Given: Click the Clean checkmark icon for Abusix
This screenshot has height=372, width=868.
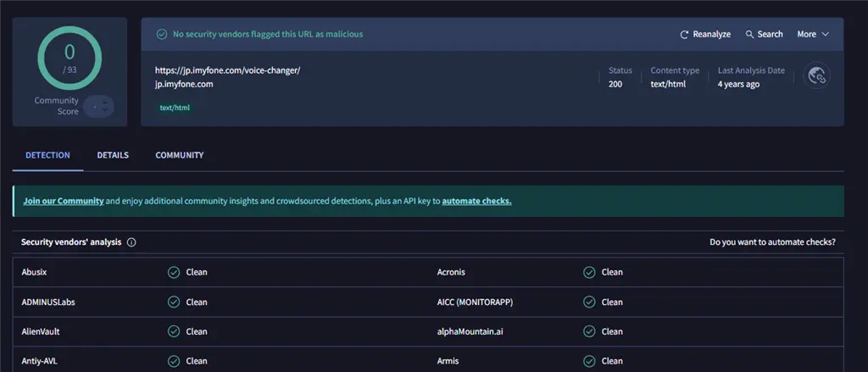Looking at the screenshot, I should point(173,272).
